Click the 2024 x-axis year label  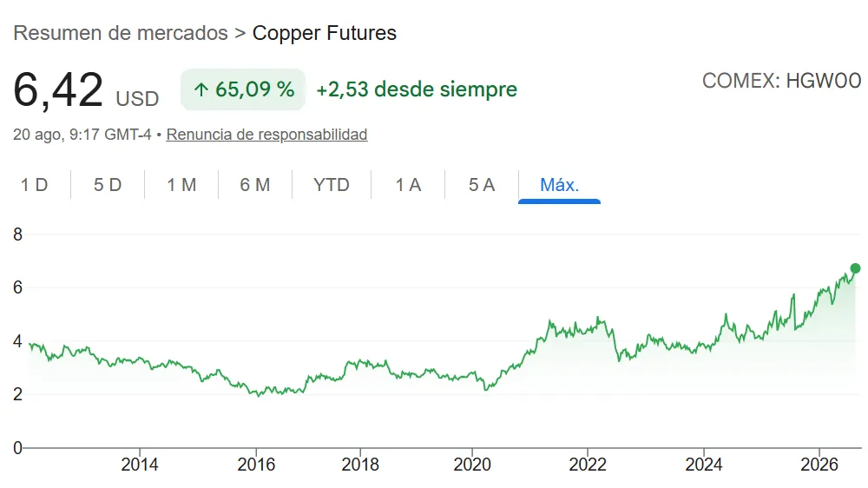tap(704, 464)
